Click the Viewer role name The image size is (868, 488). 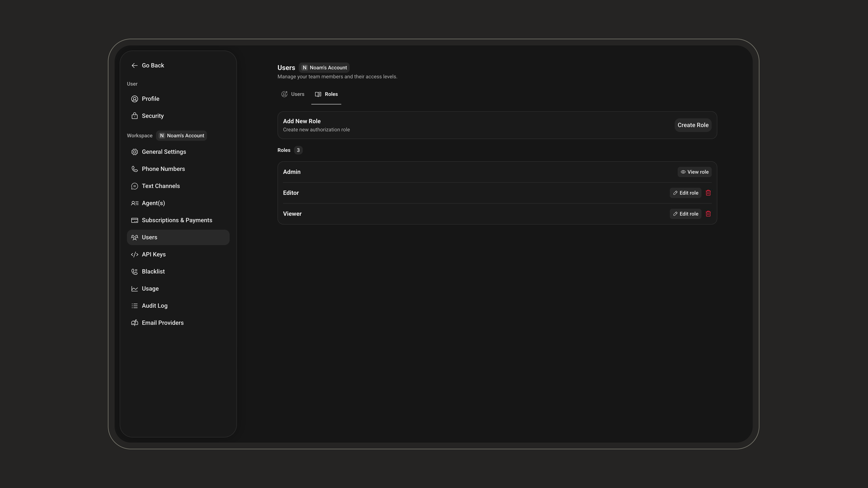pos(292,214)
